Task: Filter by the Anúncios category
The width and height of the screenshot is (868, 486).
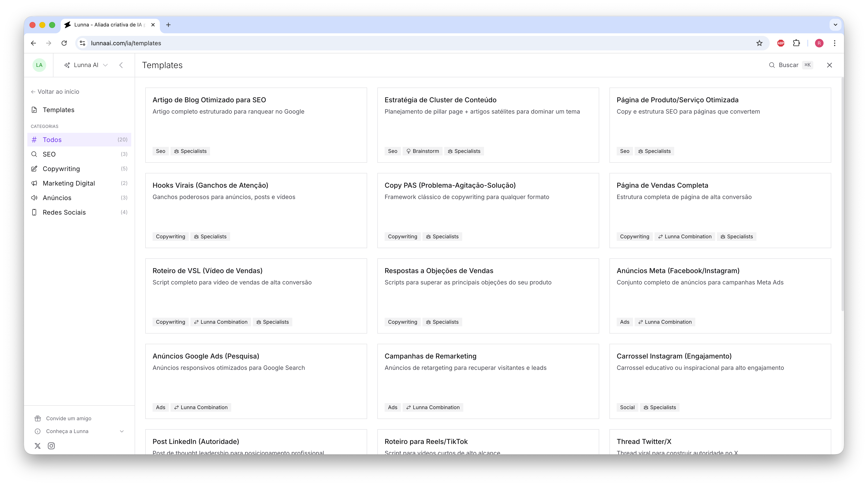Action: click(x=57, y=198)
